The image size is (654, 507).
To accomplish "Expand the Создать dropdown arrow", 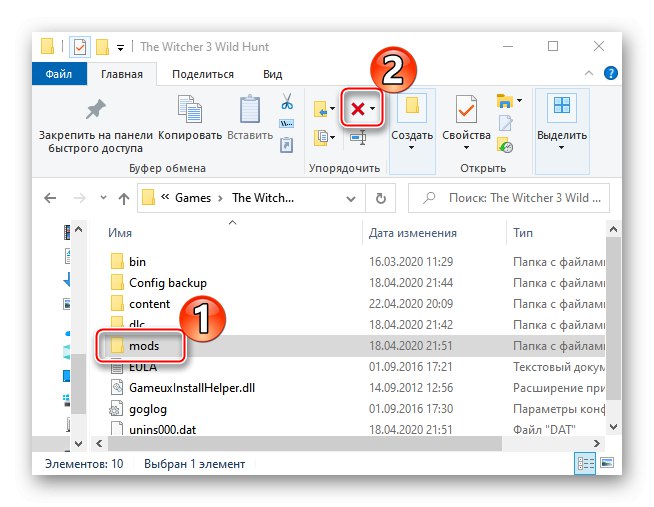I will coord(411,148).
